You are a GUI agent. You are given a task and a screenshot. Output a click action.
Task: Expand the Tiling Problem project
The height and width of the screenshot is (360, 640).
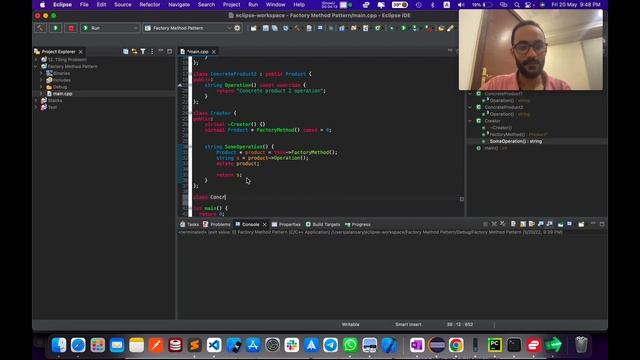coord(36,60)
